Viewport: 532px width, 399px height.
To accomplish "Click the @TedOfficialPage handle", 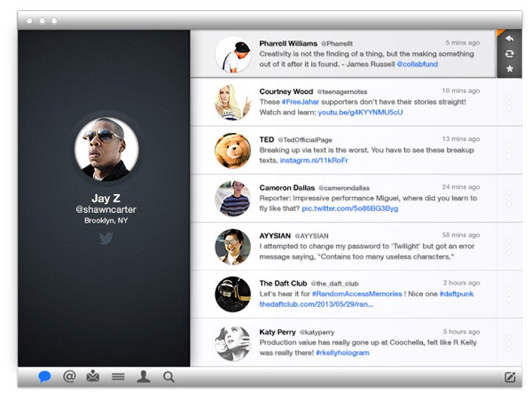I will (305, 140).
